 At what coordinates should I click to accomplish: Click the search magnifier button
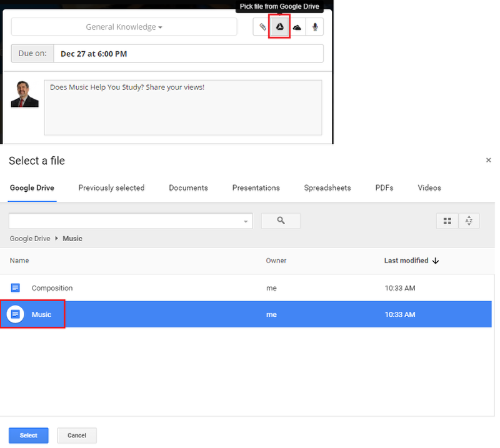pos(281,221)
